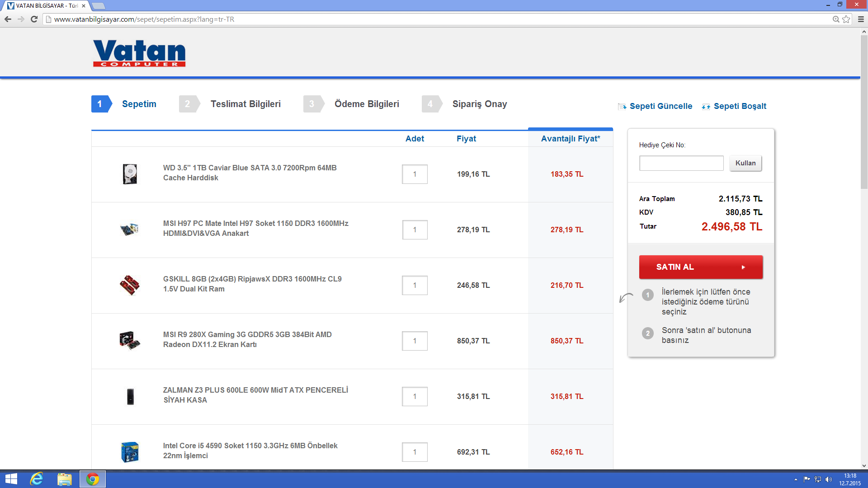Image resolution: width=868 pixels, height=488 pixels.
Task: Select the Teslimat Bilgileri step
Action: point(230,104)
